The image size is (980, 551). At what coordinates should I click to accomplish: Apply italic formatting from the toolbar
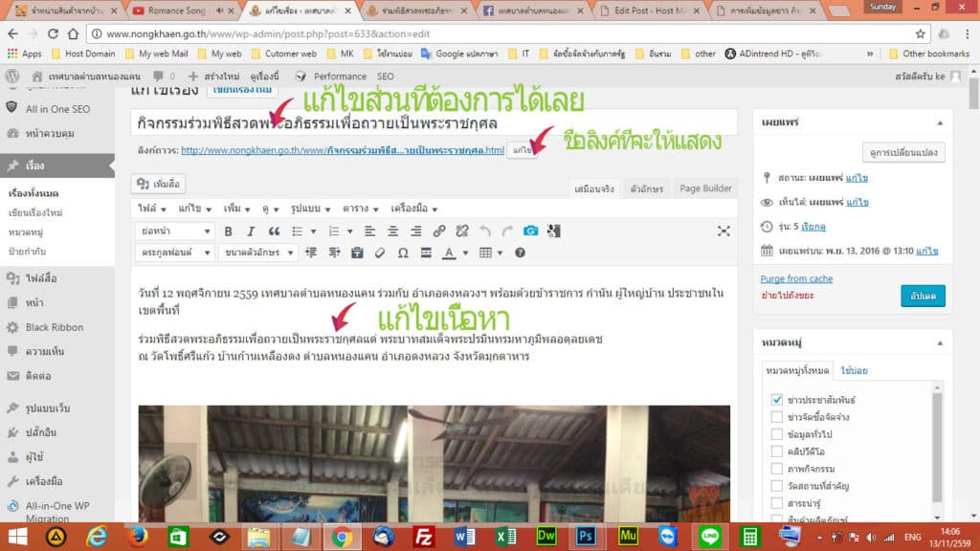point(250,231)
